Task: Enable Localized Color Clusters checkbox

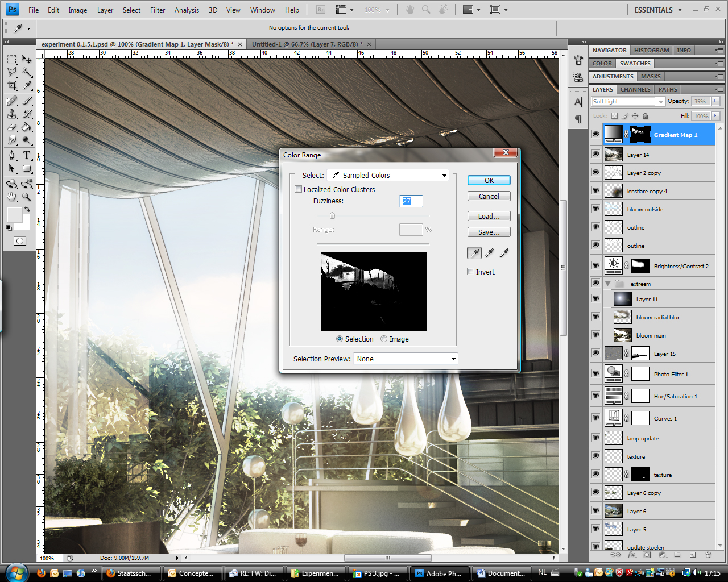Action: coord(298,189)
